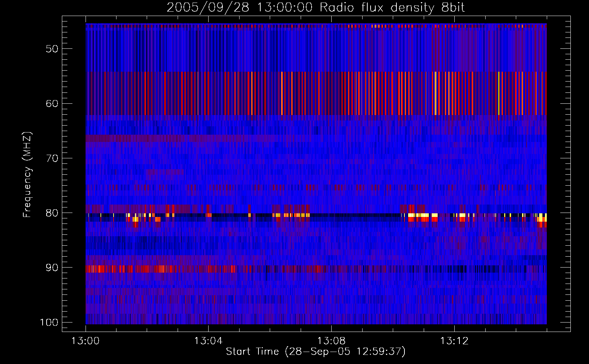Click the "Frequency (MHZ)" axis label

coord(27,174)
